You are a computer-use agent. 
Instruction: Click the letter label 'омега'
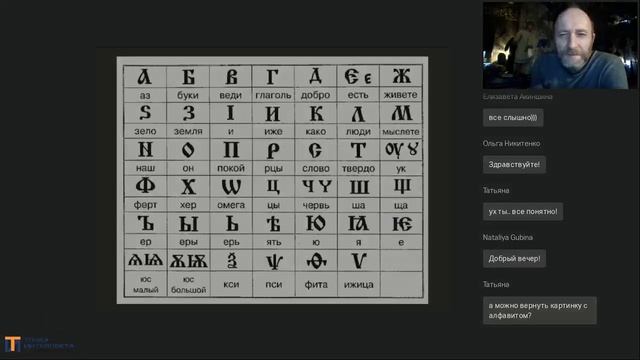(231, 205)
